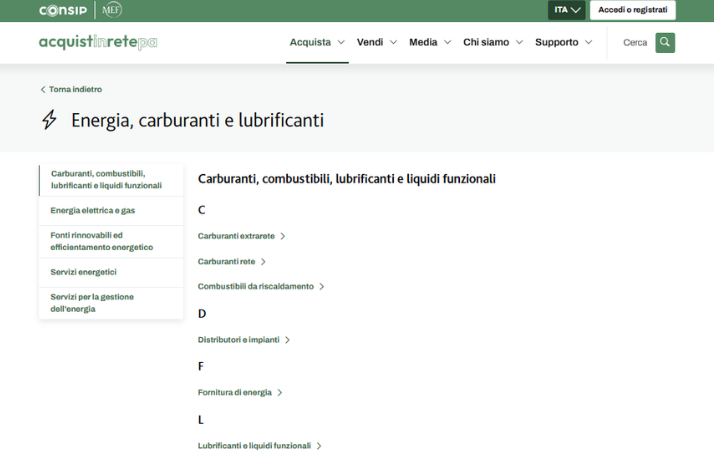
Task: Open the acquistinretepa home logo
Action: coord(98,43)
